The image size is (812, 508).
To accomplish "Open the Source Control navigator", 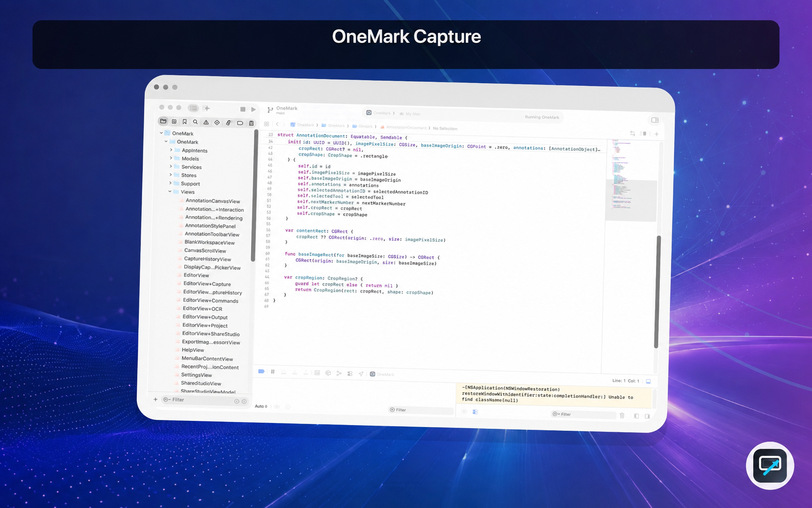I will (174, 122).
